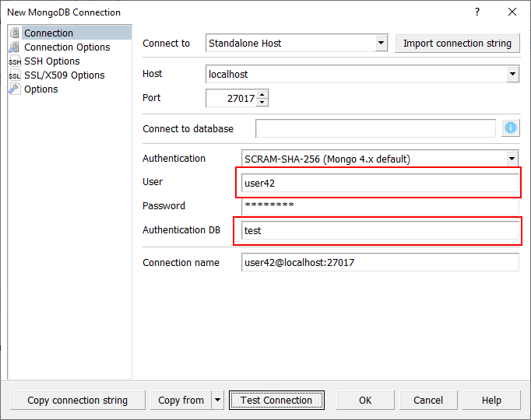
Task: Click the Copy connection string button
Action: pos(77,401)
